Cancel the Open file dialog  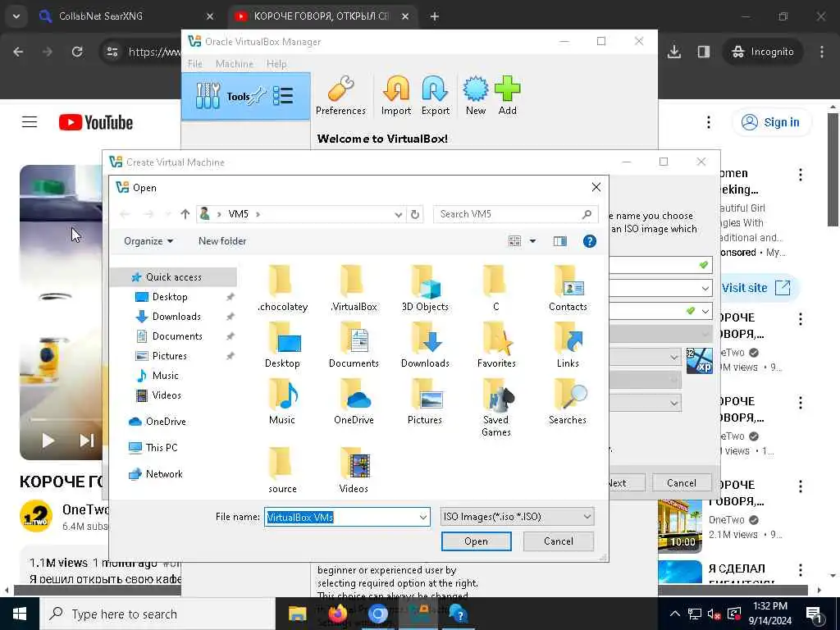(558, 541)
